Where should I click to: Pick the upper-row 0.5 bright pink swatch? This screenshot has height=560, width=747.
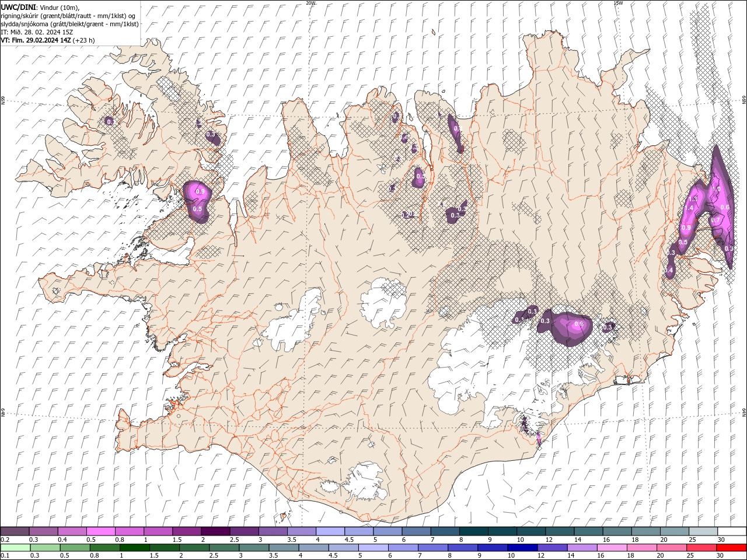100,531
